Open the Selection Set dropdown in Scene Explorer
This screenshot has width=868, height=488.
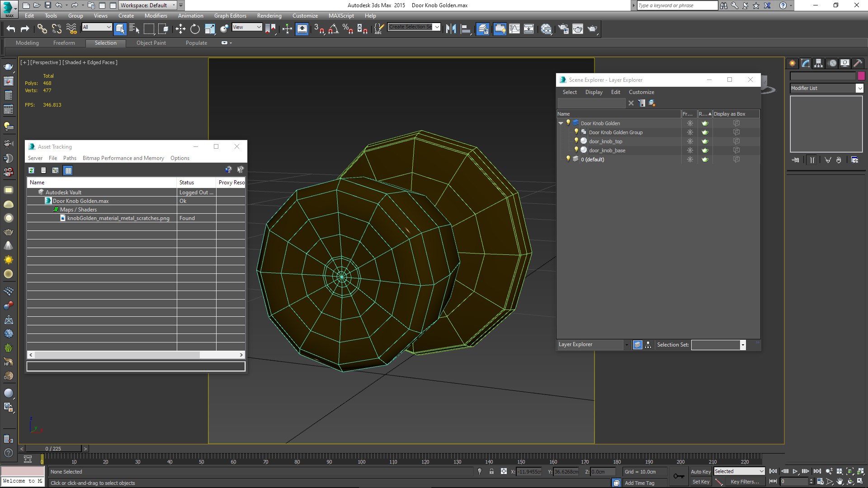pyautogui.click(x=718, y=345)
